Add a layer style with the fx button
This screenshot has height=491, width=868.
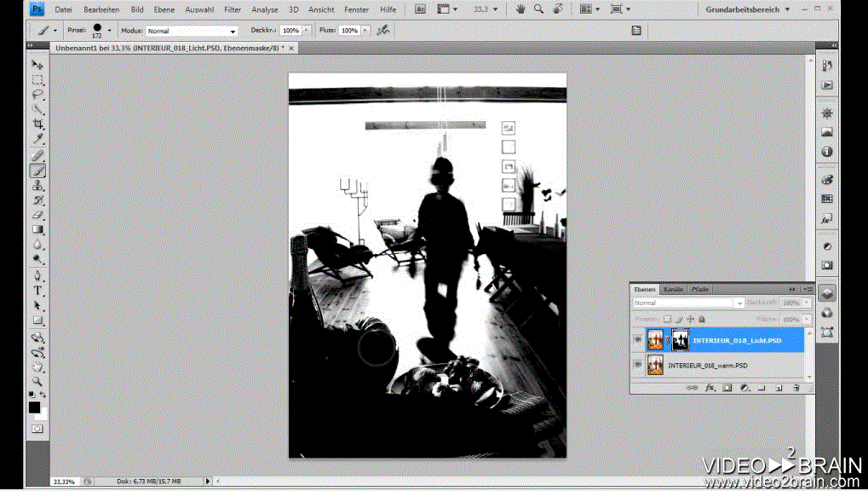tap(710, 388)
